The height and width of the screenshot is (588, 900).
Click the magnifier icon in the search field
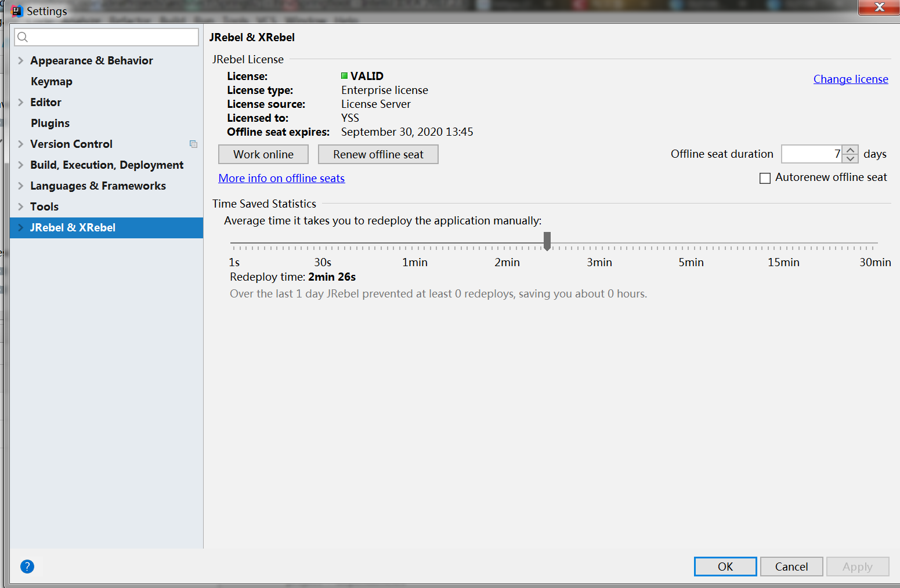point(23,37)
